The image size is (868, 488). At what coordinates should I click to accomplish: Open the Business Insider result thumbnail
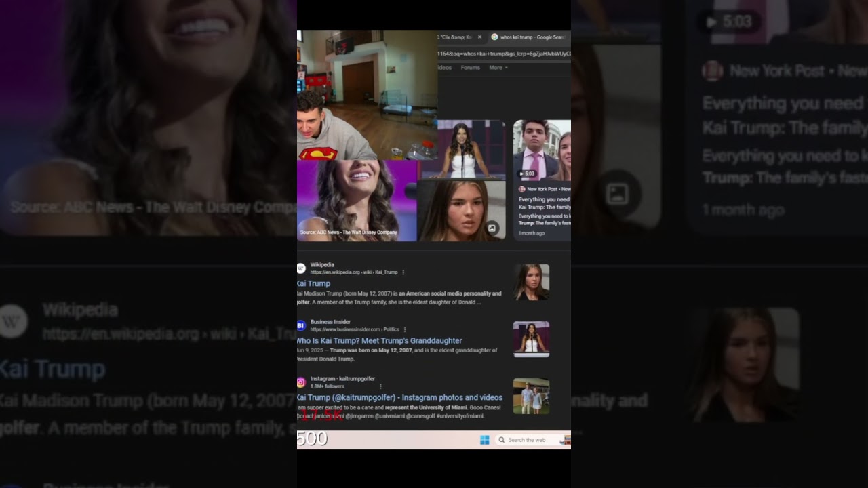531,339
